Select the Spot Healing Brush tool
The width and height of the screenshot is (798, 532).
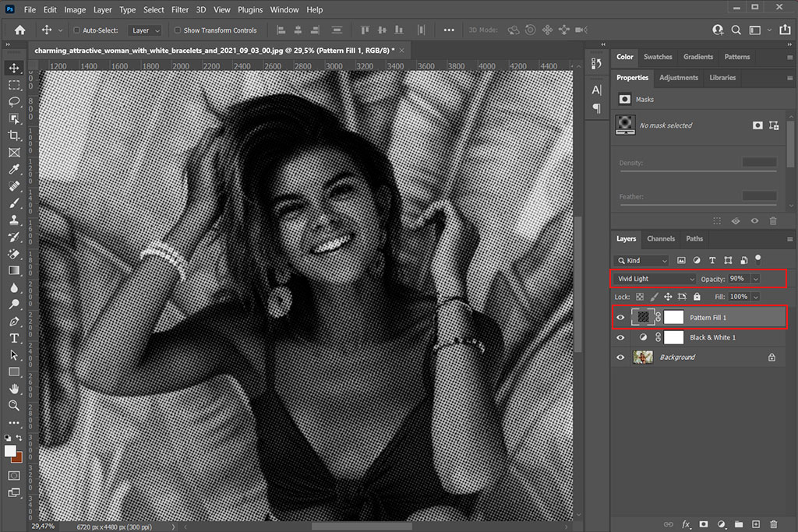(x=14, y=185)
